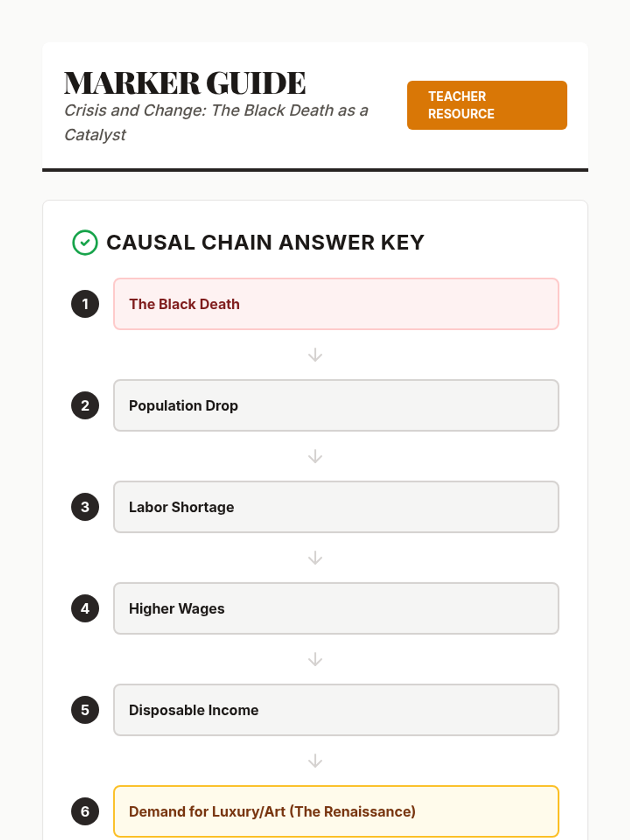Select the Population Drop box
This screenshot has height=840, width=630.
(x=336, y=405)
